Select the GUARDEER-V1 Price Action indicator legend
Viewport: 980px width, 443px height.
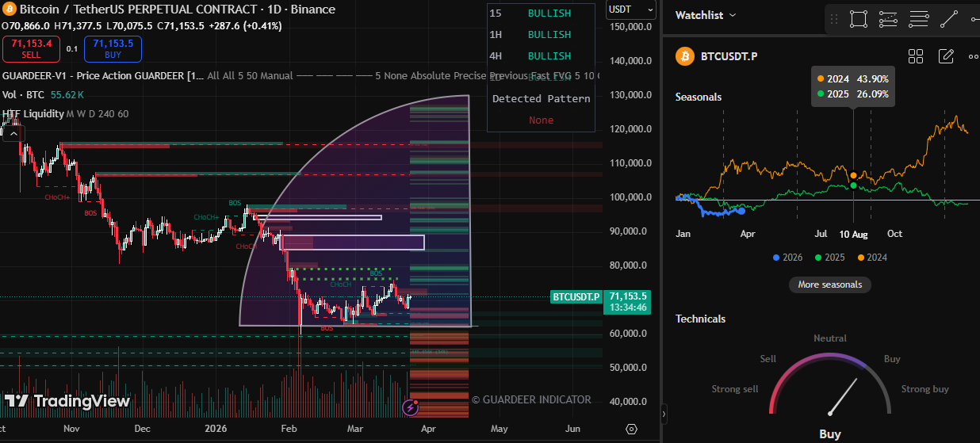tap(103, 76)
